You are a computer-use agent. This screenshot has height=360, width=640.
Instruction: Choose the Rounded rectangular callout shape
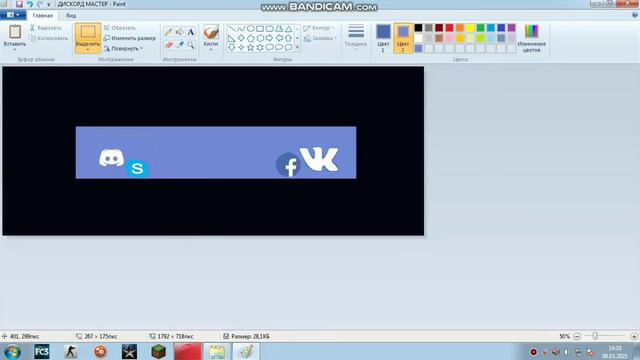269,47
